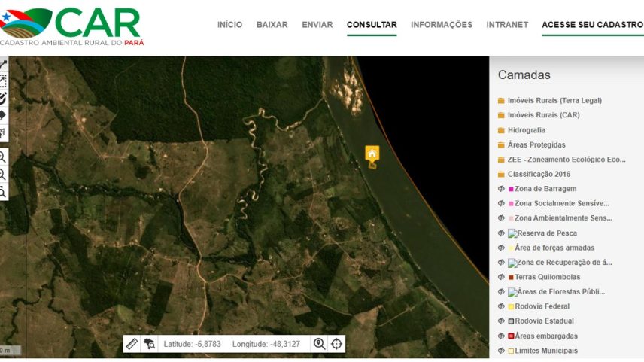Click the Rodovia Federal layer label
Screen dimensions: 644x362
click(x=542, y=306)
